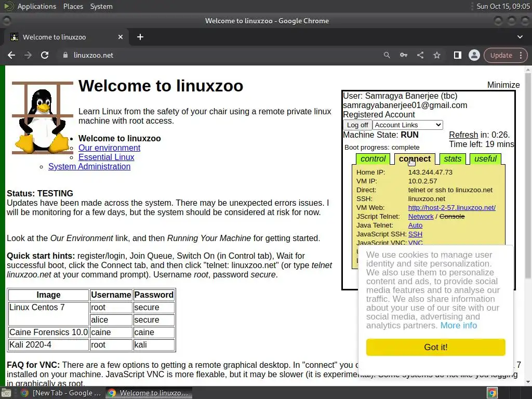Screen dimensions: 532x399
Task: Close the Welcome to linuxzoo tab
Action: [x=121, y=37]
